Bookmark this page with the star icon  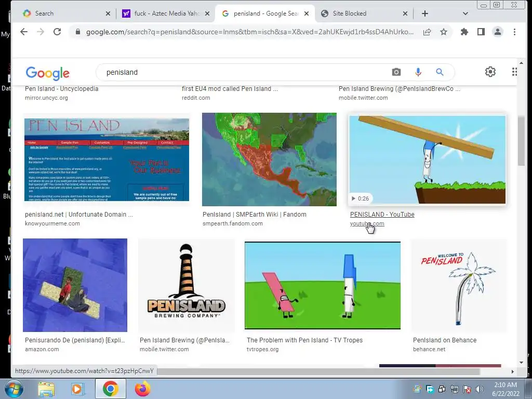[x=444, y=32]
